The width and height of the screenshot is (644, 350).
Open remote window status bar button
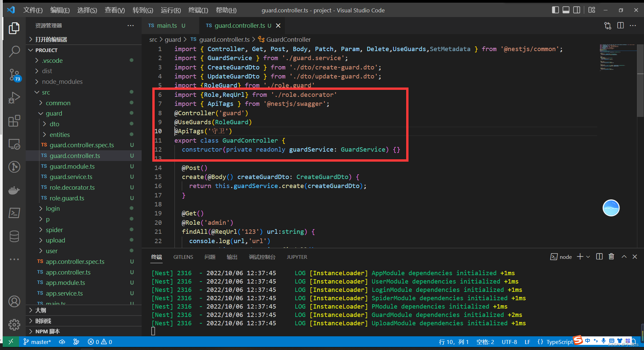pos(10,342)
